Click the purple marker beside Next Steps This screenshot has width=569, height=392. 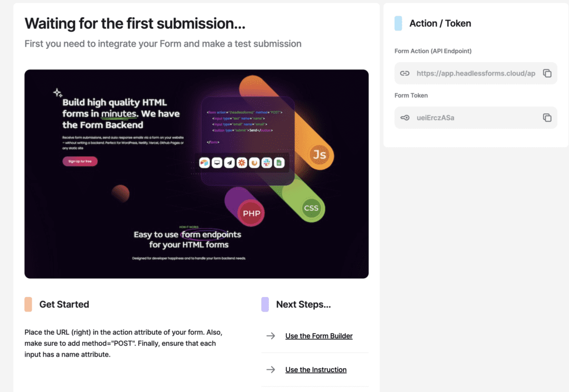265,304
